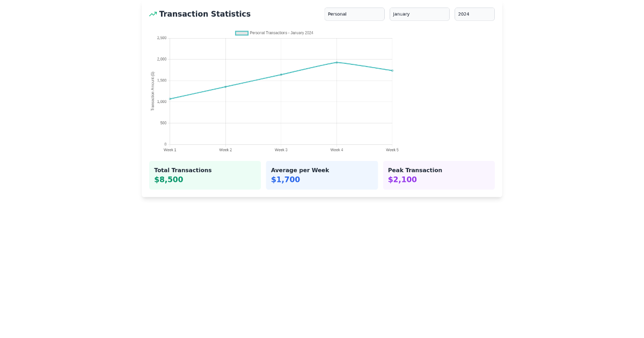Click the 2,000 gridline on the y-axis

(x=163, y=59)
